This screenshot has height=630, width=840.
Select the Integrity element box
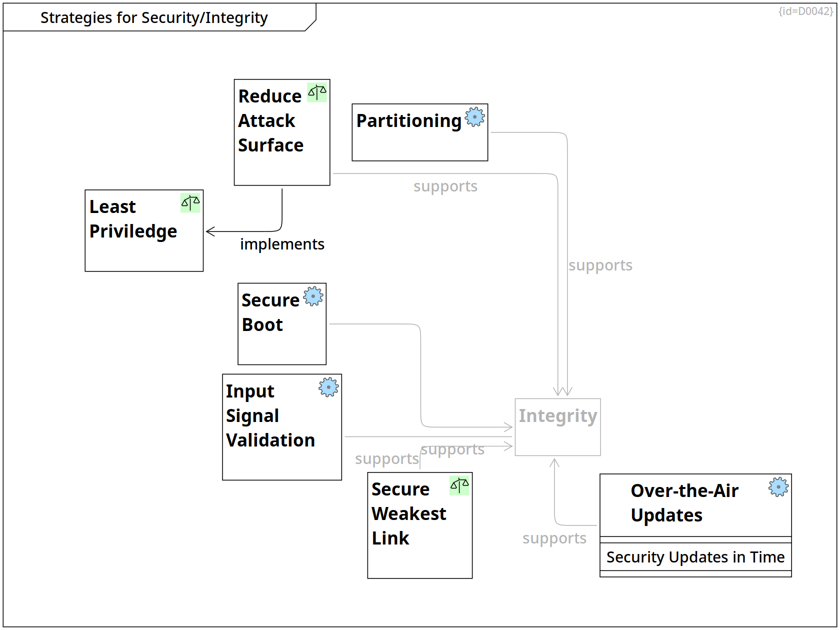tap(557, 427)
